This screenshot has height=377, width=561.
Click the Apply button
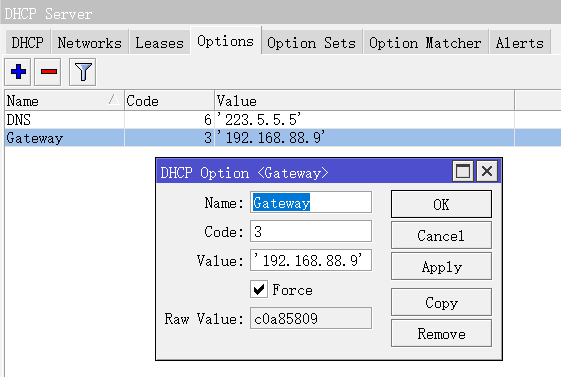click(441, 266)
